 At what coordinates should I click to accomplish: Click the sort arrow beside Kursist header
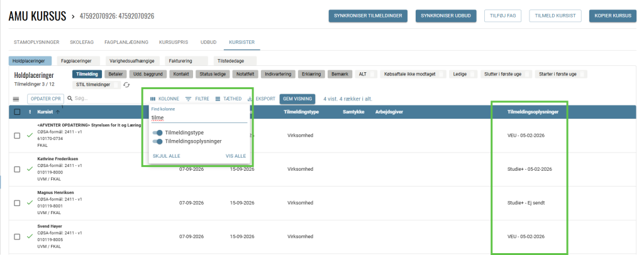58,112
